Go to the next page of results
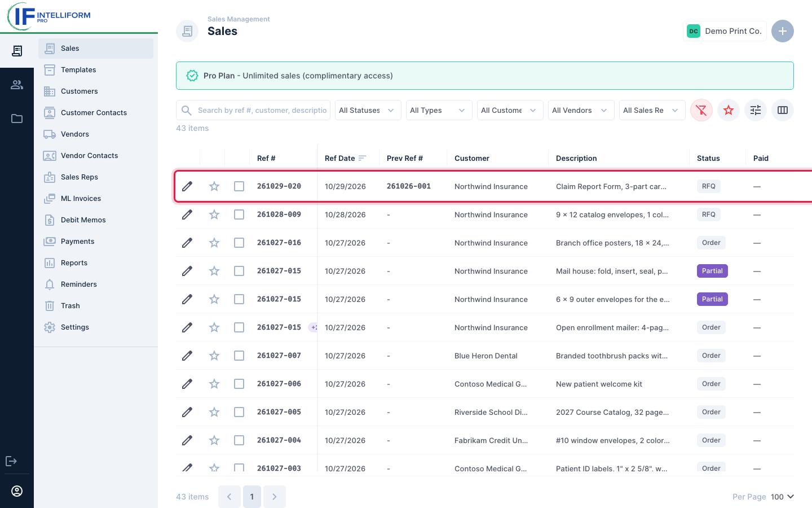Screen dimensions: 812x508 [x=275, y=497]
